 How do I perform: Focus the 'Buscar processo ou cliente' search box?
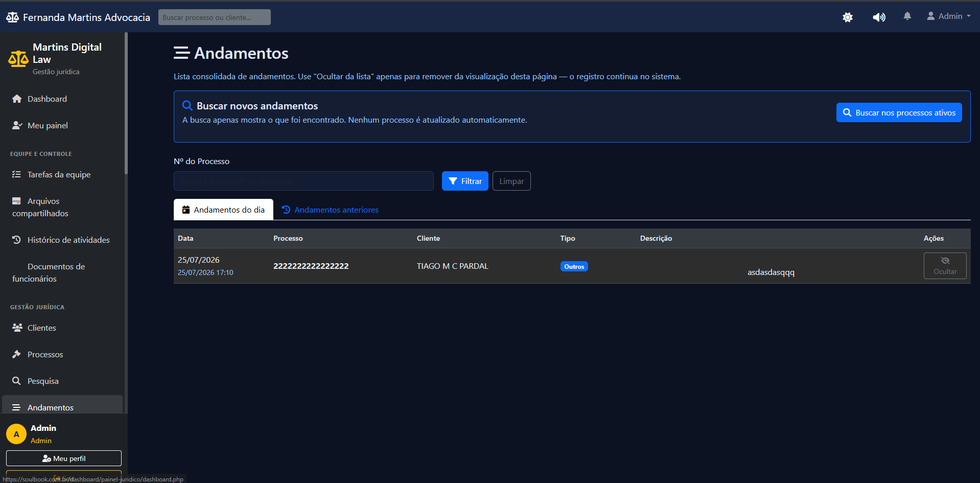[x=215, y=17]
